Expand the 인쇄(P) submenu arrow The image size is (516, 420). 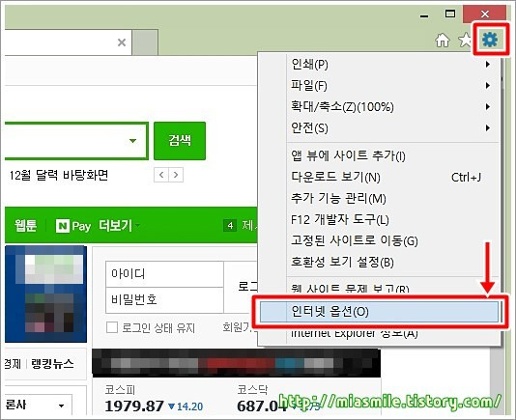click(x=488, y=64)
